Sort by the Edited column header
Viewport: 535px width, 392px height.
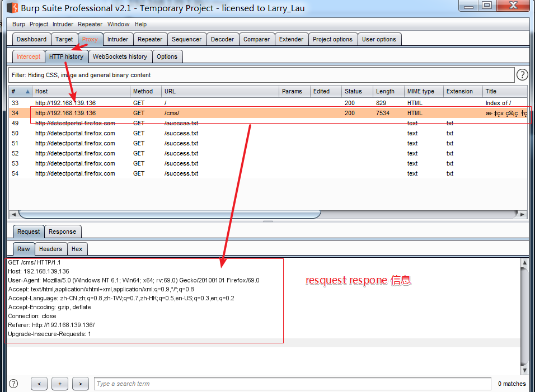(x=326, y=91)
